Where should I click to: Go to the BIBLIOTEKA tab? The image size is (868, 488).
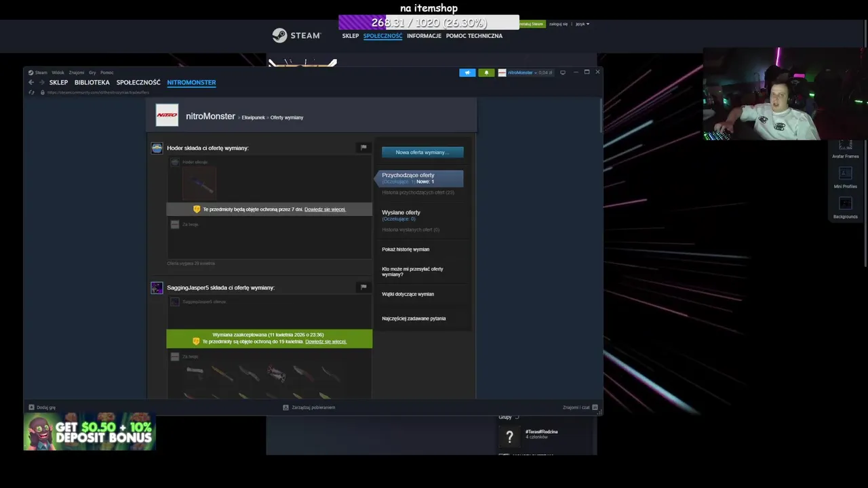click(x=92, y=83)
